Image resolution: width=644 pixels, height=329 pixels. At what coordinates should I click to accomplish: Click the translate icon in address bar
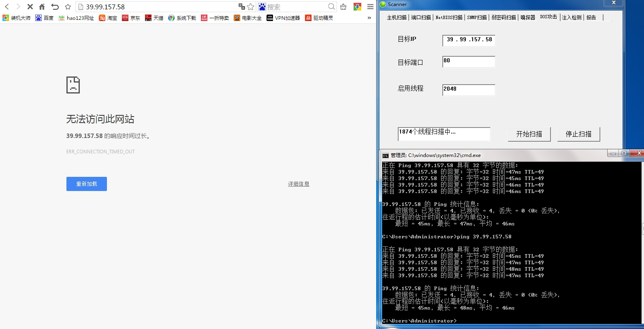242,6
